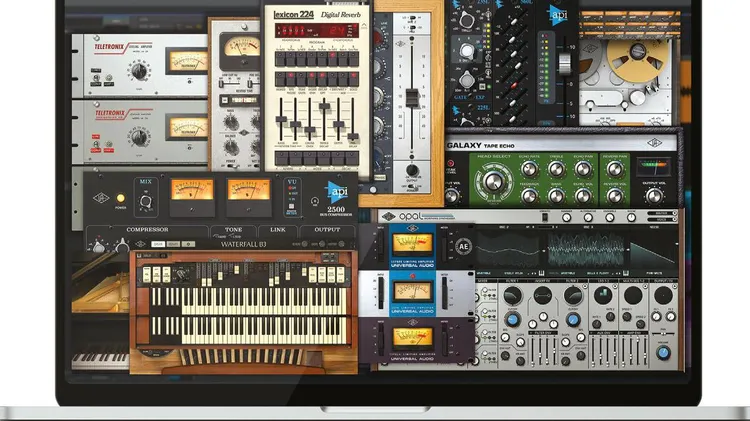The height and width of the screenshot is (421, 750).
Task: Click the leftmost B3 rocker tab switch
Action: [x=147, y=275]
